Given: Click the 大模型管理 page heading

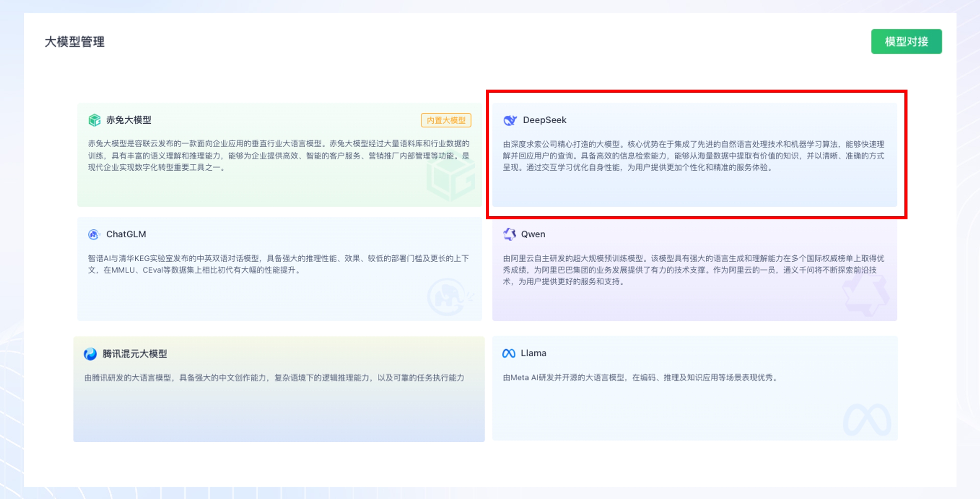Looking at the screenshot, I should (75, 42).
